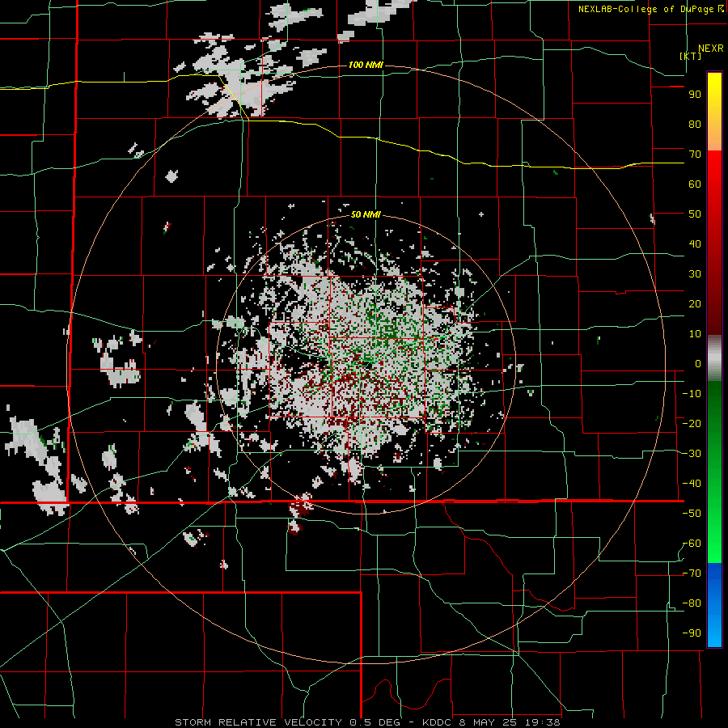The image size is (728, 728).
Task: Click the 0 value on the velocity scale
Action: click(x=697, y=364)
